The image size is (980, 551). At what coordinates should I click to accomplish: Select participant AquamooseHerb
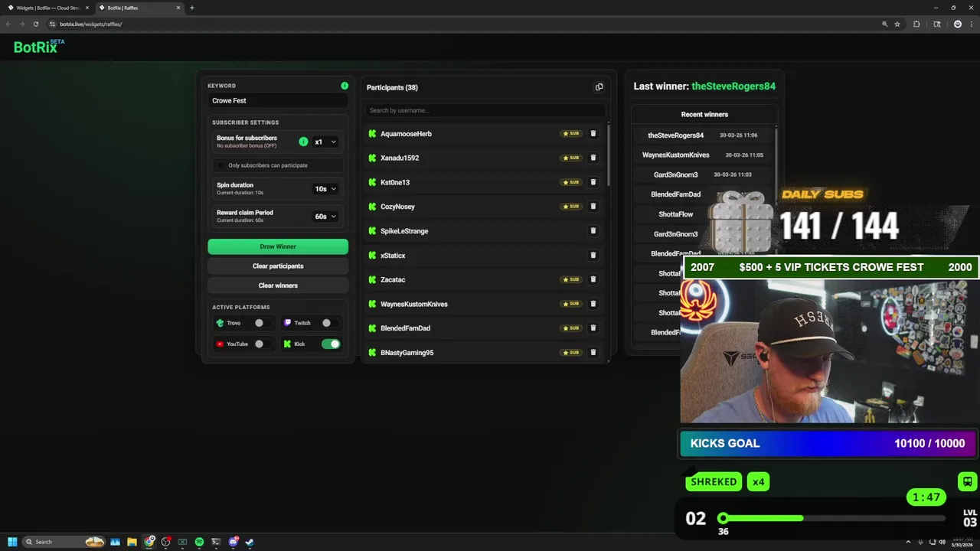pos(406,134)
